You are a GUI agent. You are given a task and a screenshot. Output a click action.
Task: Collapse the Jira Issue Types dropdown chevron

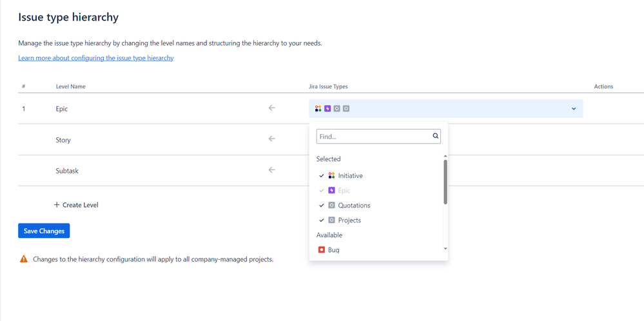click(574, 109)
